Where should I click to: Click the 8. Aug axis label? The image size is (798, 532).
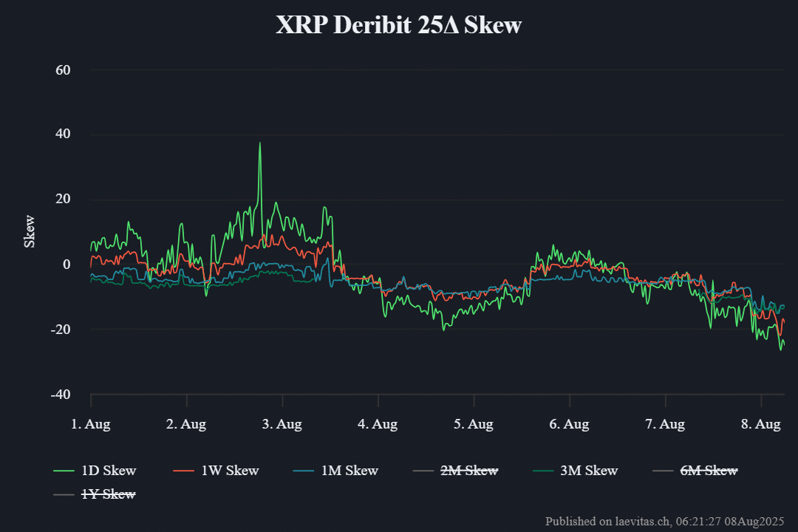(762, 423)
